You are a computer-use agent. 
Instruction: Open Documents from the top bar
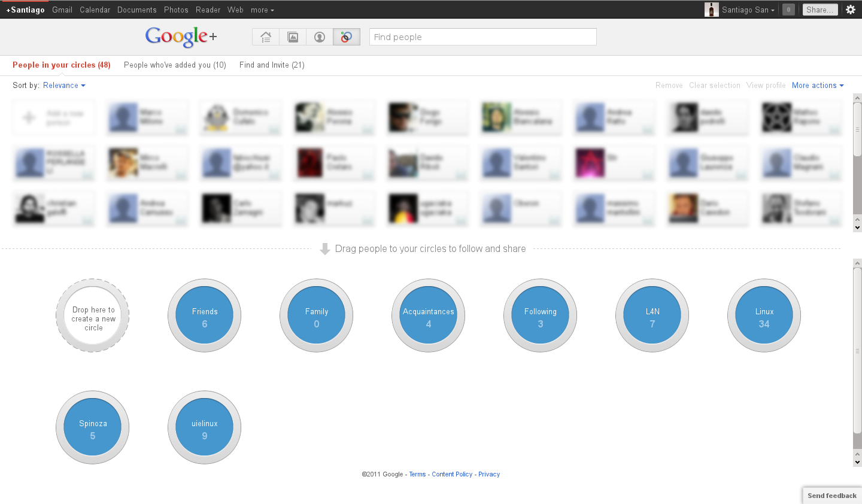(x=137, y=10)
